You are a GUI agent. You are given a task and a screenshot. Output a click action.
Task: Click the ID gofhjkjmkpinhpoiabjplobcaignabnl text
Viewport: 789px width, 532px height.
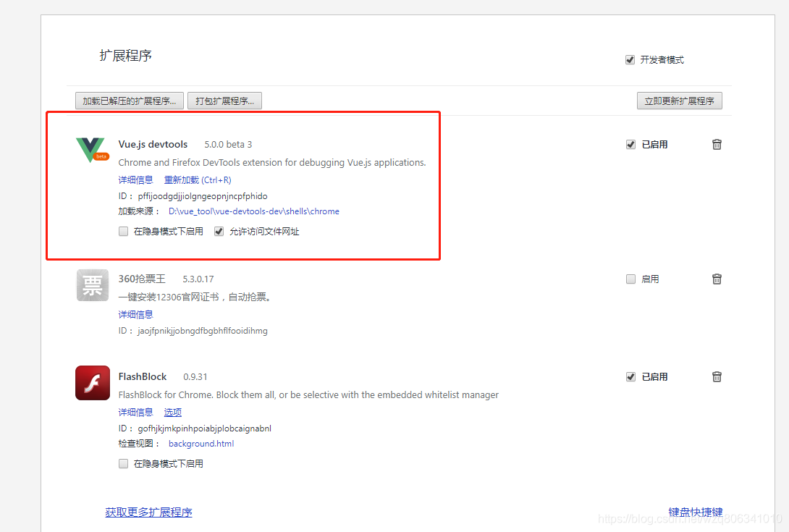click(x=195, y=428)
